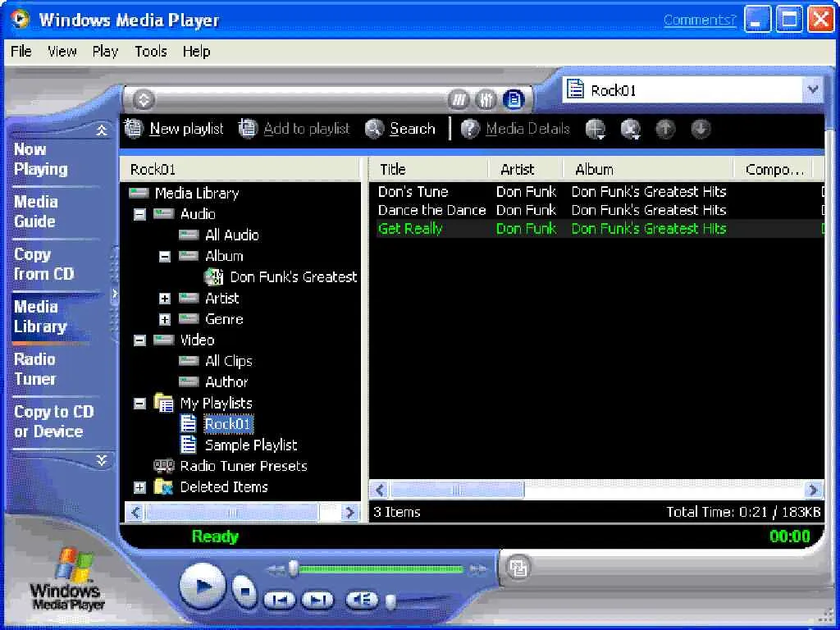Open the Play menu
The height and width of the screenshot is (630, 840).
pyautogui.click(x=105, y=52)
